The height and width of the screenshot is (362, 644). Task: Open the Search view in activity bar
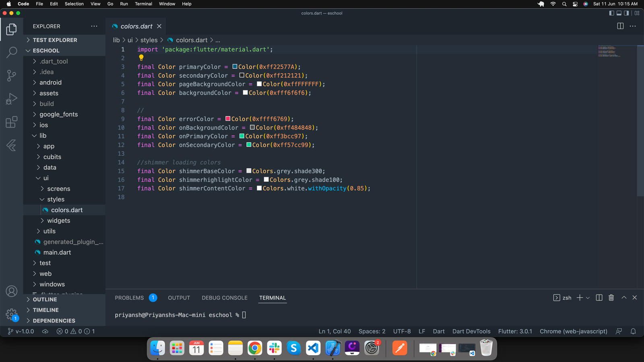[x=12, y=52]
